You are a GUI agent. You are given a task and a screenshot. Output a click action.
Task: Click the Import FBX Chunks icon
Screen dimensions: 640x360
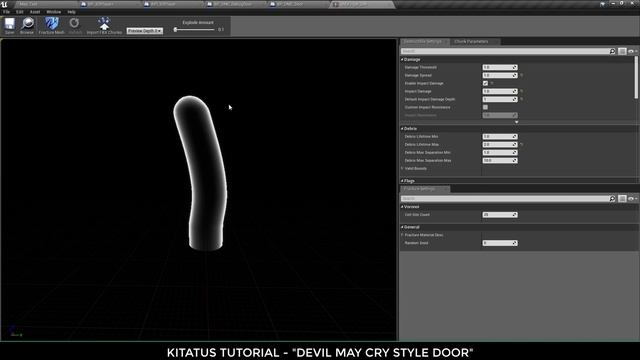pyautogui.click(x=104, y=24)
